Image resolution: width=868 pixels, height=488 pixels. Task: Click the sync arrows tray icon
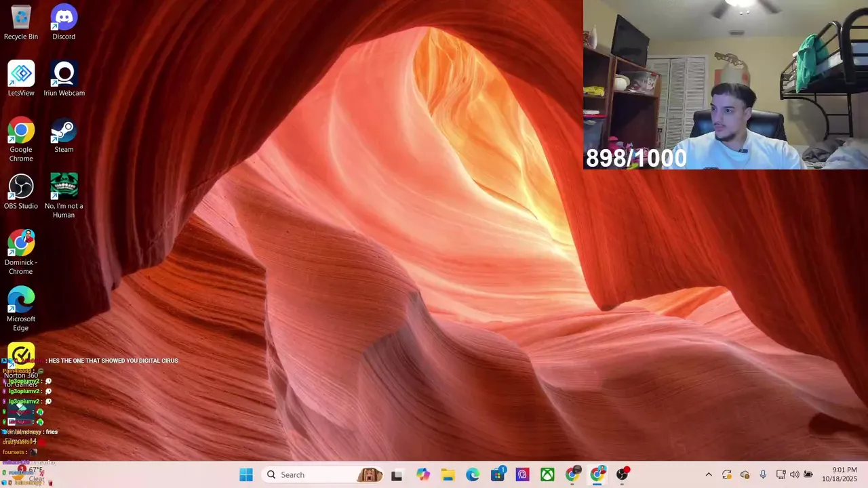pyautogui.click(x=727, y=474)
